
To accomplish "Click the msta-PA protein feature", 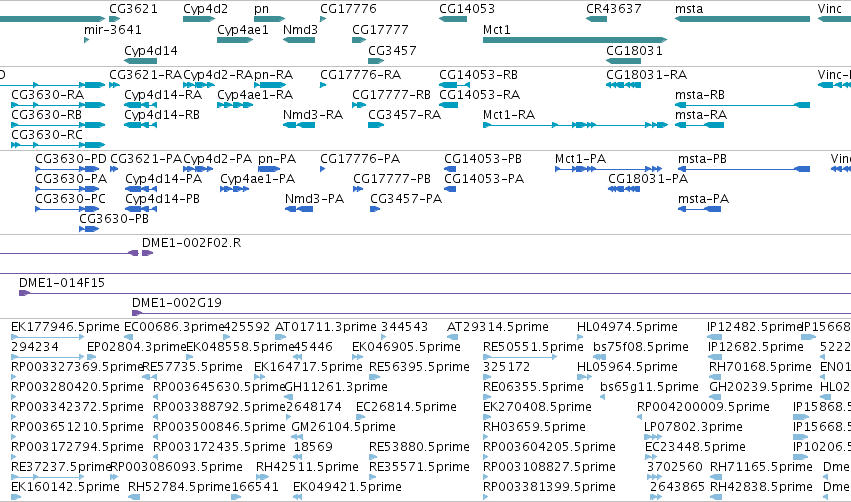I will click(700, 209).
